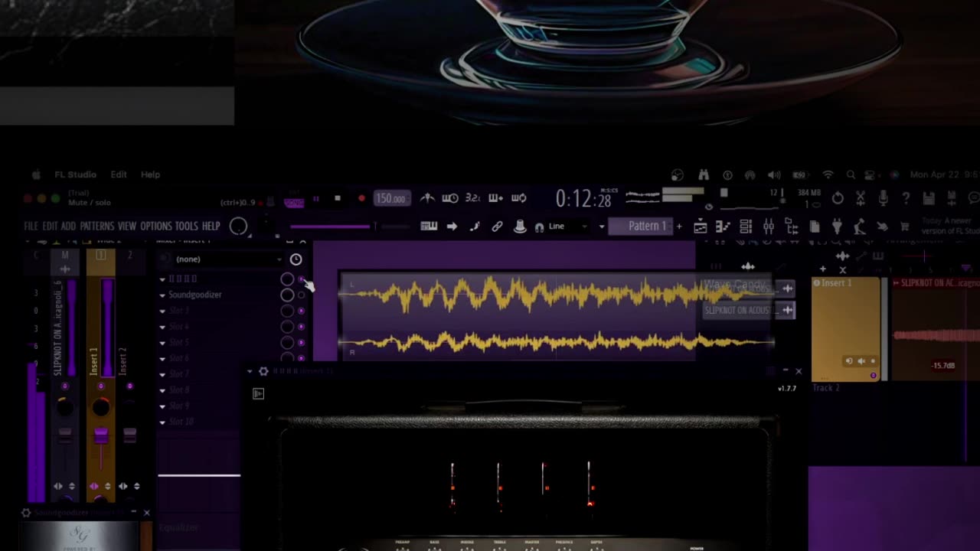The width and height of the screenshot is (980, 551).
Task: Open the Channel rack view icon
Action: [x=746, y=227]
